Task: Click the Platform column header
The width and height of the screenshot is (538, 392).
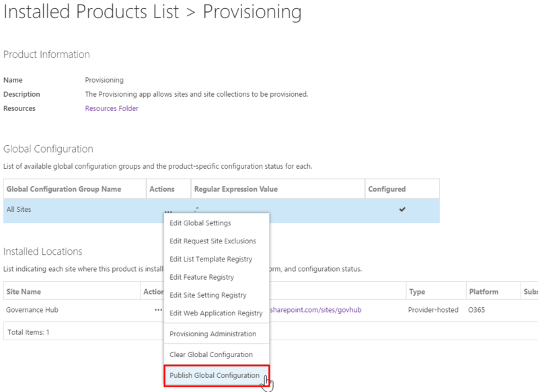Action: [x=483, y=292]
